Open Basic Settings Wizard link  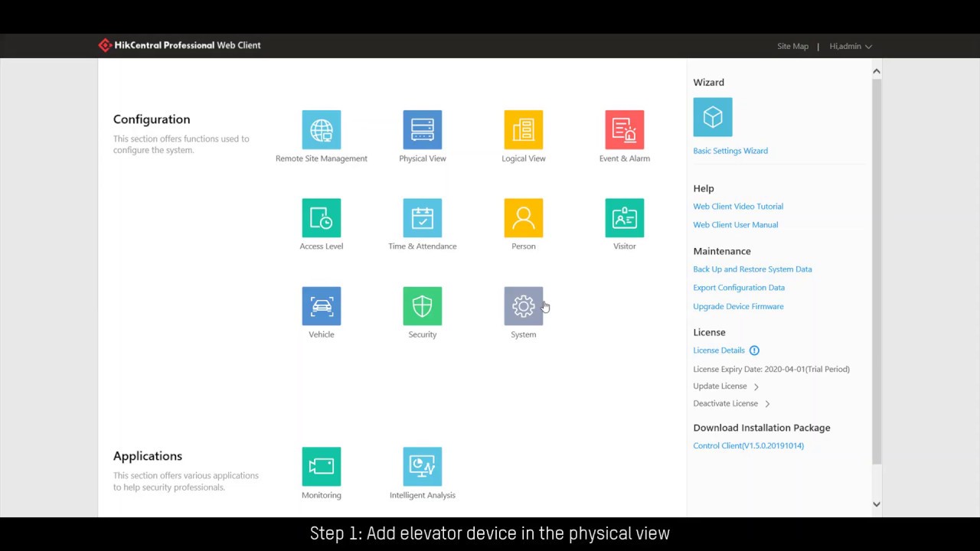(x=730, y=151)
